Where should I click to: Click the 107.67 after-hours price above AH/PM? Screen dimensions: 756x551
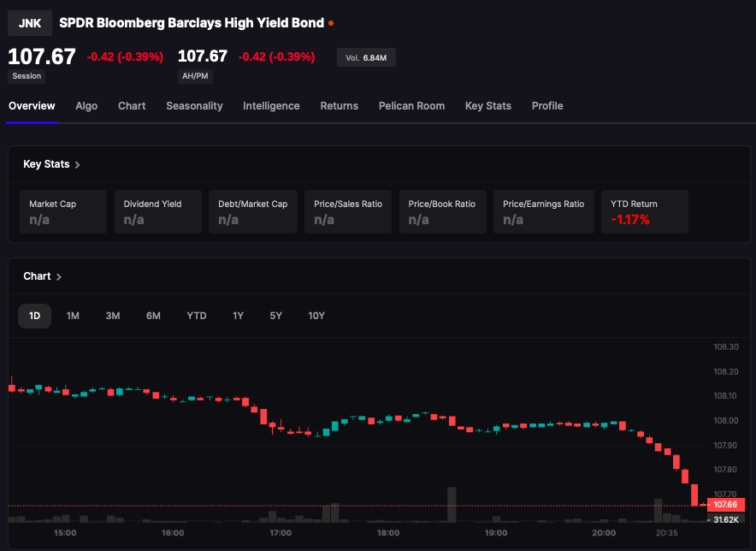203,56
